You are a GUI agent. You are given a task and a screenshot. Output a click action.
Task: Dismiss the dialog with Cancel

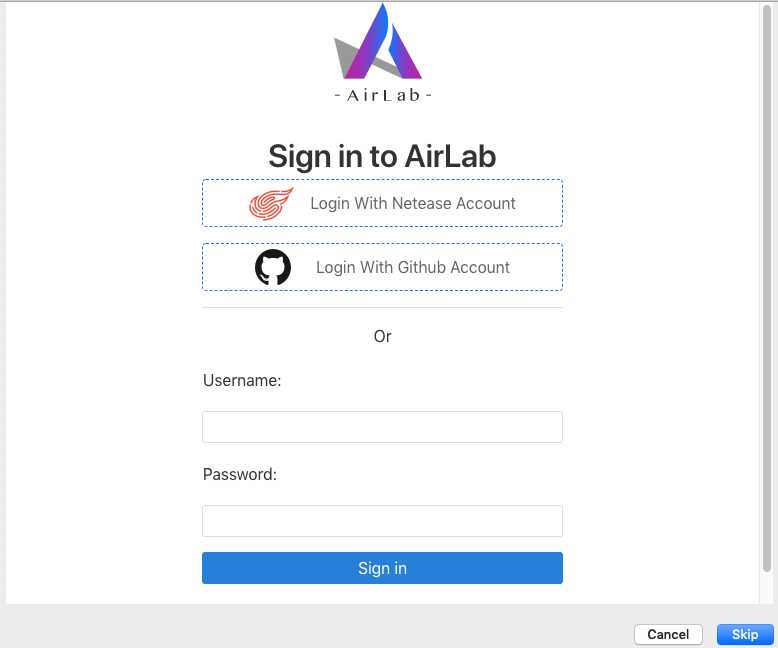point(668,635)
